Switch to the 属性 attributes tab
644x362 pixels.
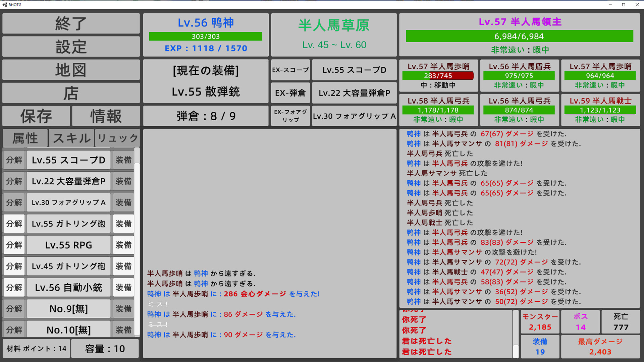pyautogui.click(x=25, y=138)
